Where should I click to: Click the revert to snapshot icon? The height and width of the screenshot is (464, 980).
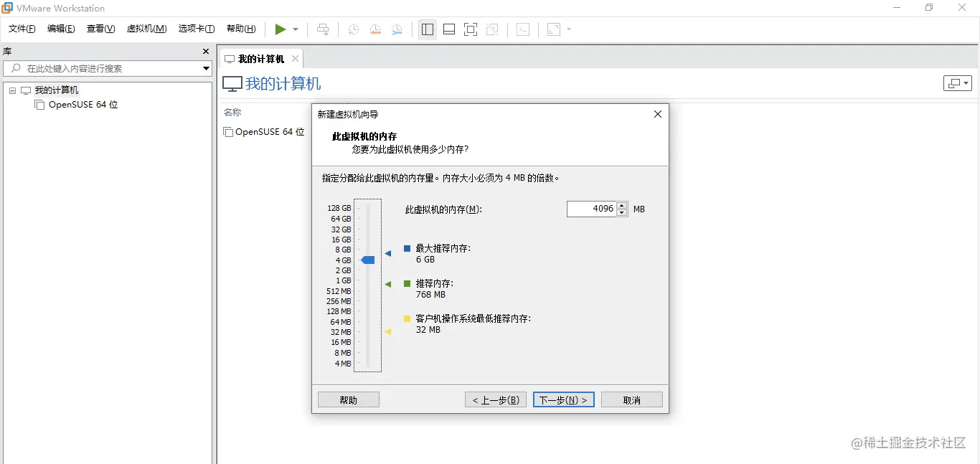coord(375,29)
